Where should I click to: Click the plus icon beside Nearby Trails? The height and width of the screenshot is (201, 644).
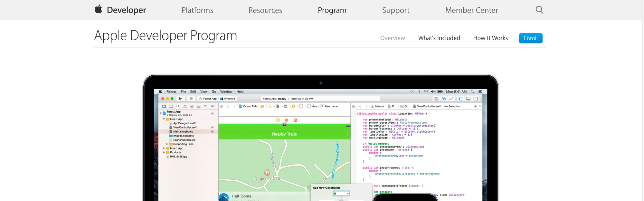(347, 134)
